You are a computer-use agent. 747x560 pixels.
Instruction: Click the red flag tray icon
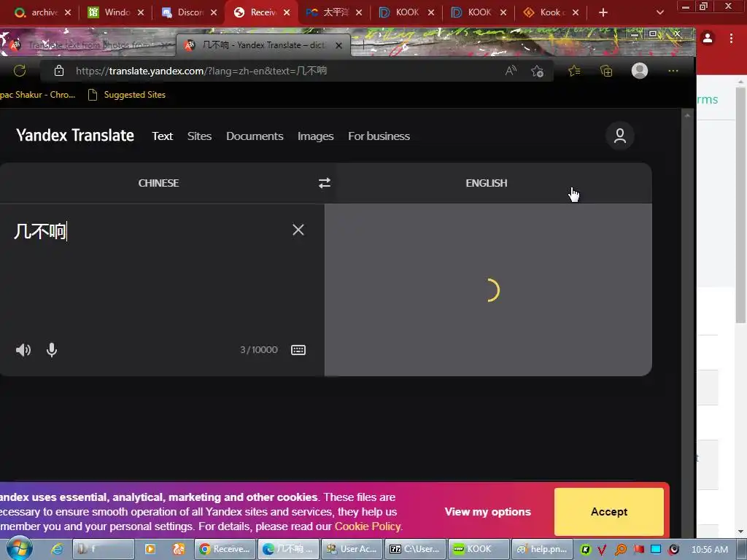(x=638, y=550)
